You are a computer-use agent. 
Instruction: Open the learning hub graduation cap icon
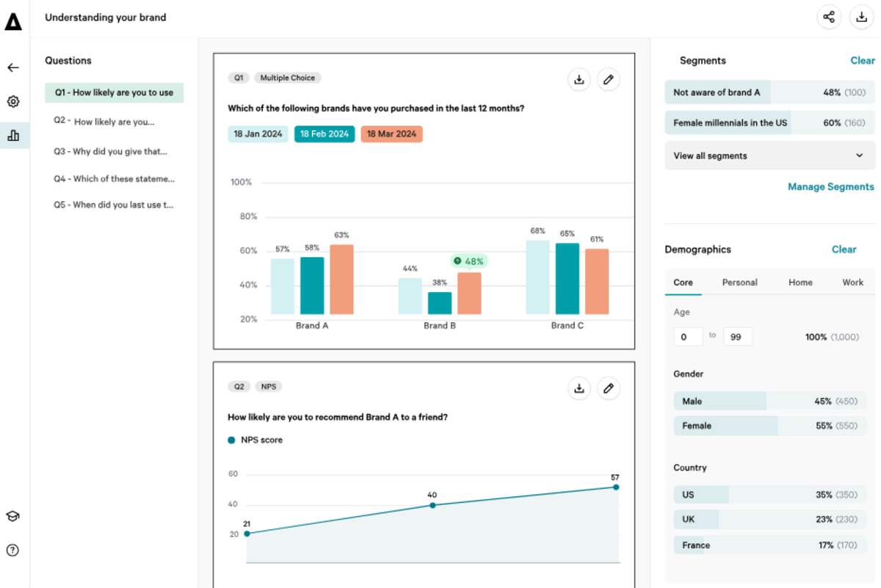click(12, 516)
